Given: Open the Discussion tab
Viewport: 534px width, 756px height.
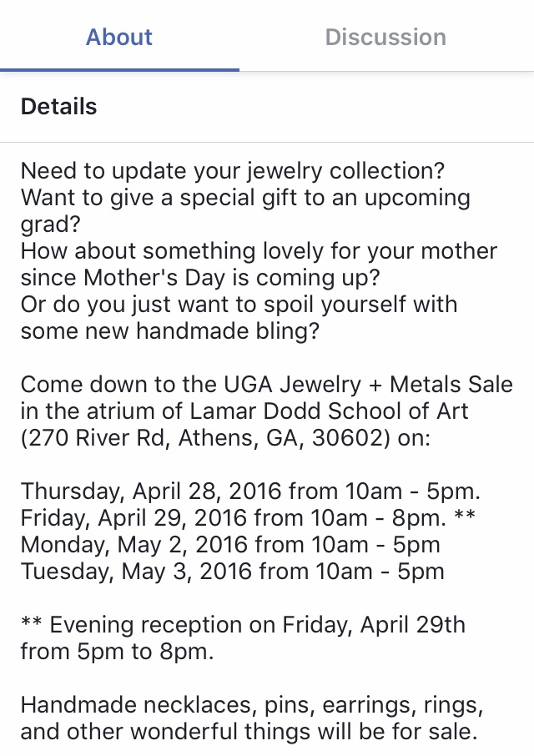Looking at the screenshot, I should click(385, 37).
